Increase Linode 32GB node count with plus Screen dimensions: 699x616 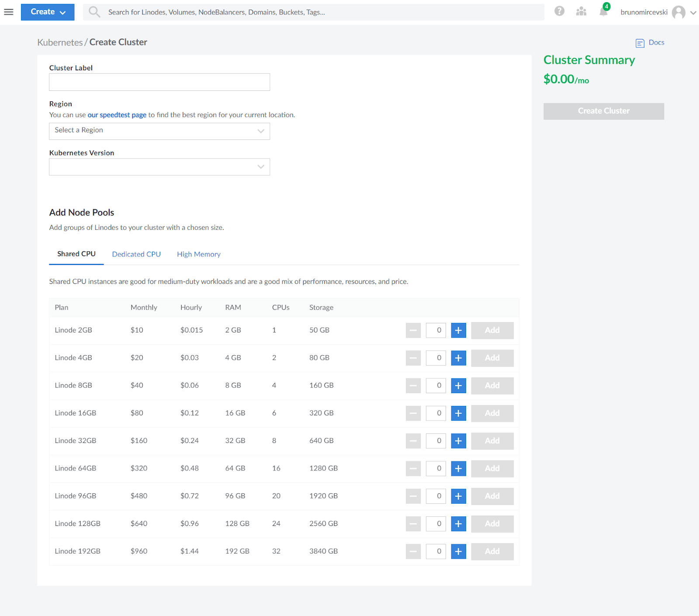coord(458,441)
